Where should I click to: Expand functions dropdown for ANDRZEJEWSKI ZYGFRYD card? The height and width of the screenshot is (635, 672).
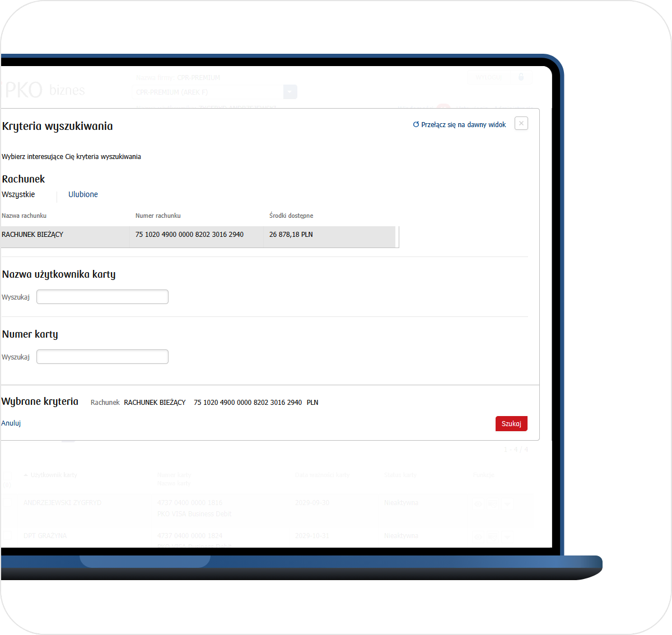[x=506, y=504]
